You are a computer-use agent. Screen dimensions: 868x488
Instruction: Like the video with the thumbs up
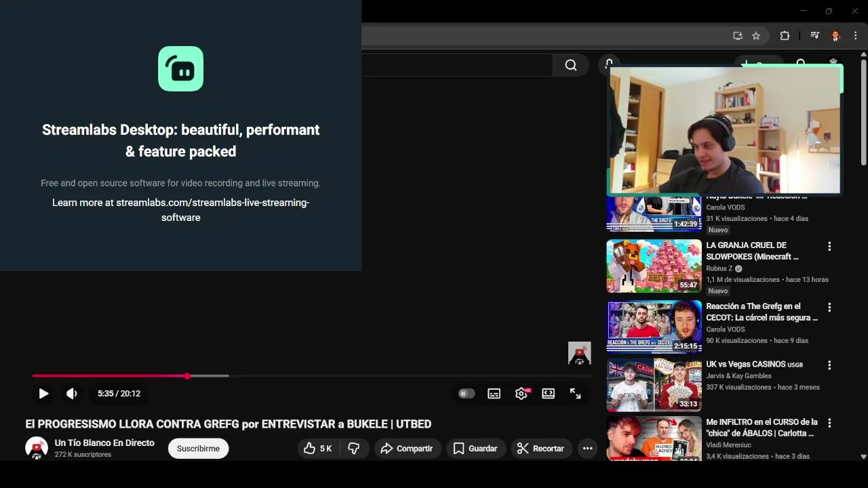317,449
